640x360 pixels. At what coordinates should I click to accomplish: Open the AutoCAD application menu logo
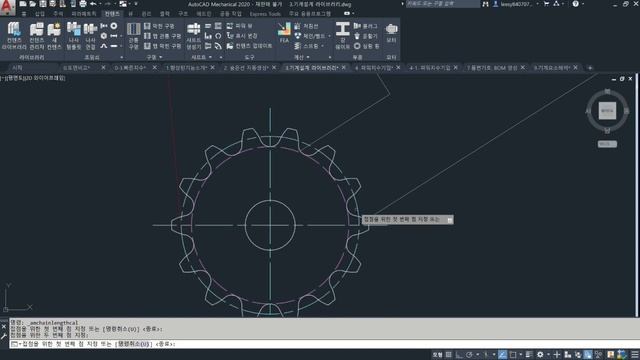pyautogui.click(x=7, y=7)
